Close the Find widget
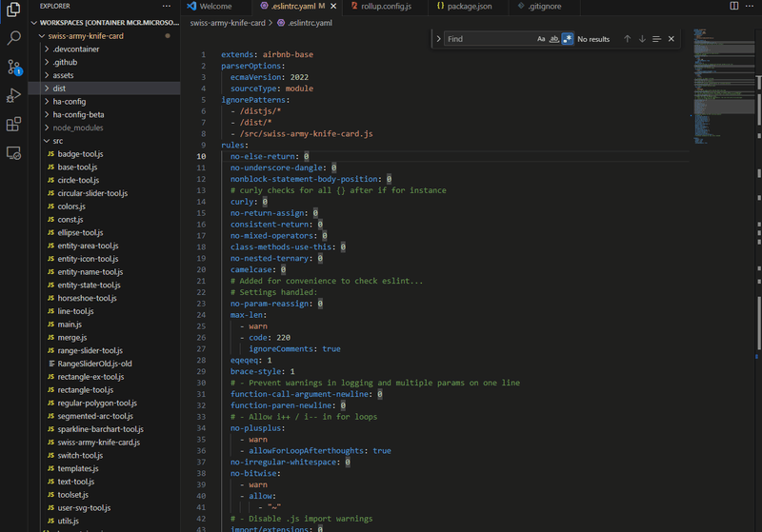The width and height of the screenshot is (762, 532). coord(672,39)
